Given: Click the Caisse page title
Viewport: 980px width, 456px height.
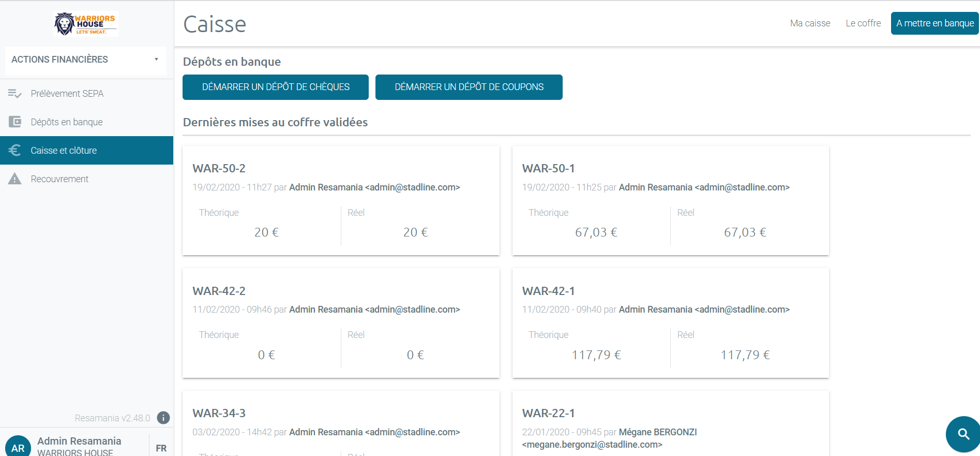Looking at the screenshot, I should 215,24.
